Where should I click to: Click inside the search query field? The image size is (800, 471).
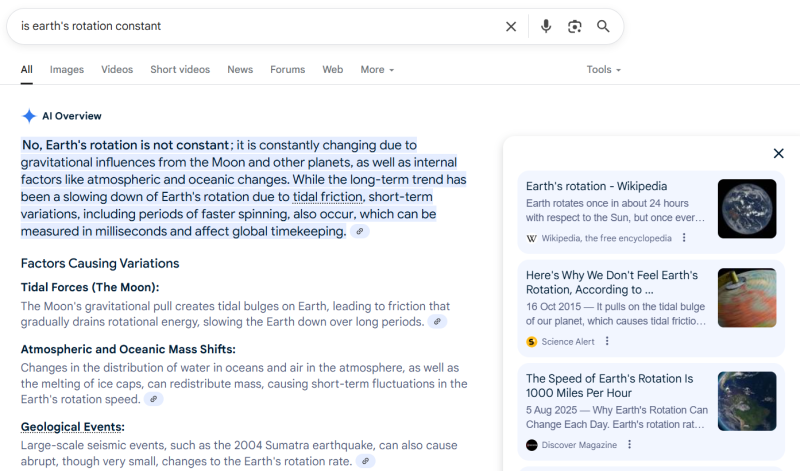[x=250, y=26]
